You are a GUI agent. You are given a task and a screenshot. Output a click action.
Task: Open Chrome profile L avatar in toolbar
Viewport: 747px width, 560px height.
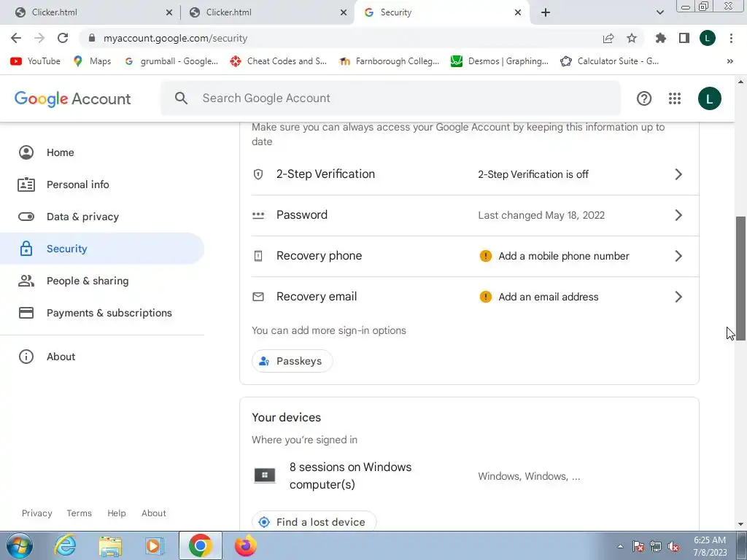point(708,38)
